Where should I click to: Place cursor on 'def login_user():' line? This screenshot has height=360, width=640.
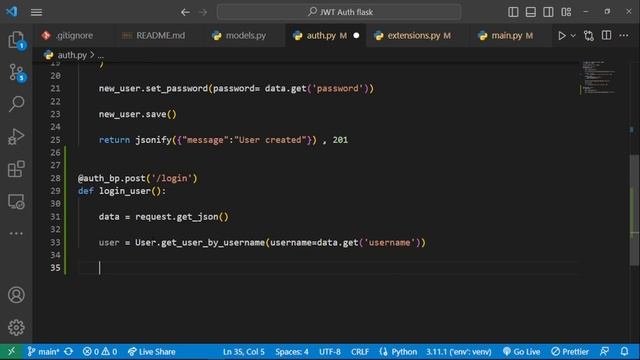122,191
